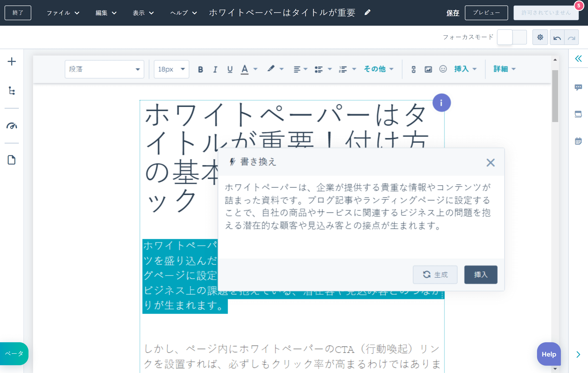The width and height of the screenshot is (588, 373).
Task: Open the optimization gauge icon
Action: [11, 126]
